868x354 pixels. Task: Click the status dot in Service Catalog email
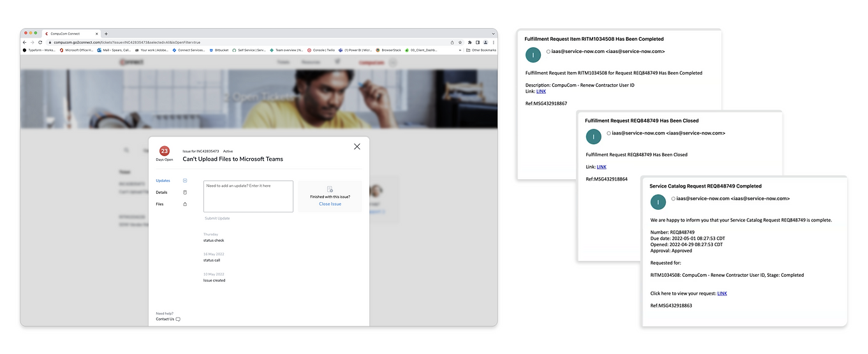[674, 198]
